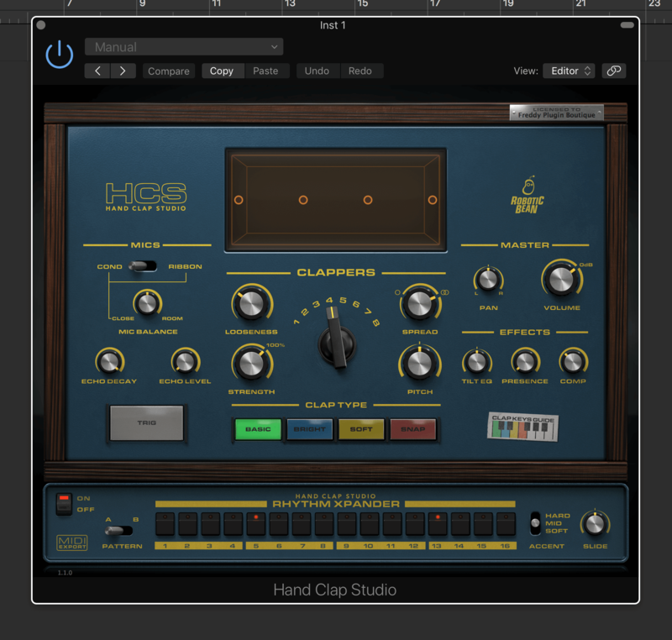This screenshot has width=672, height=640.
Task: Toggle sequencer step 2
Action: pos(187,523)
